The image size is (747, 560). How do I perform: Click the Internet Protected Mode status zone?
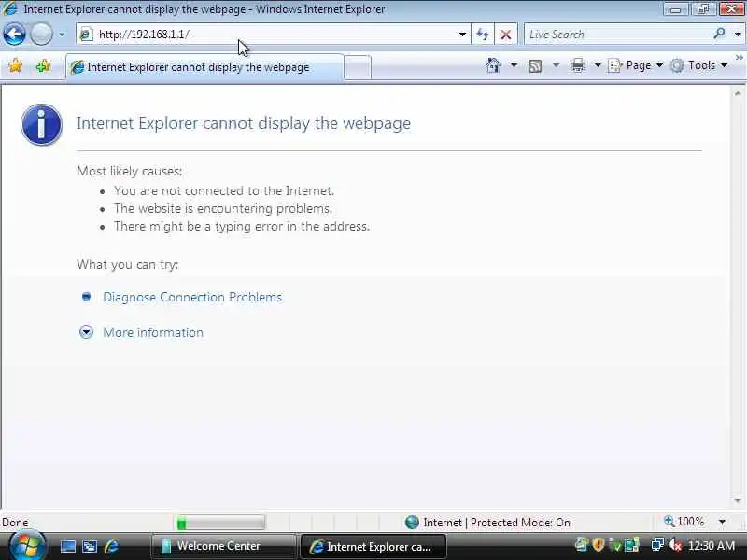(x=487, y=523)
